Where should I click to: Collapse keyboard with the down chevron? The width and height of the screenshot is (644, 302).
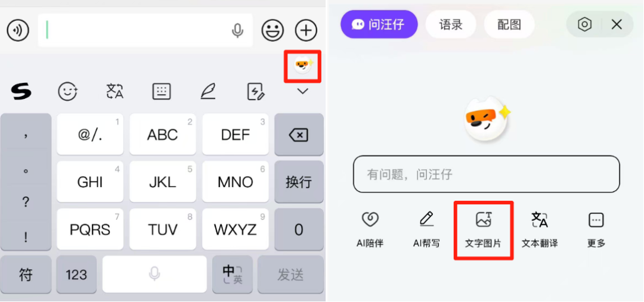(x=303, y=91)
